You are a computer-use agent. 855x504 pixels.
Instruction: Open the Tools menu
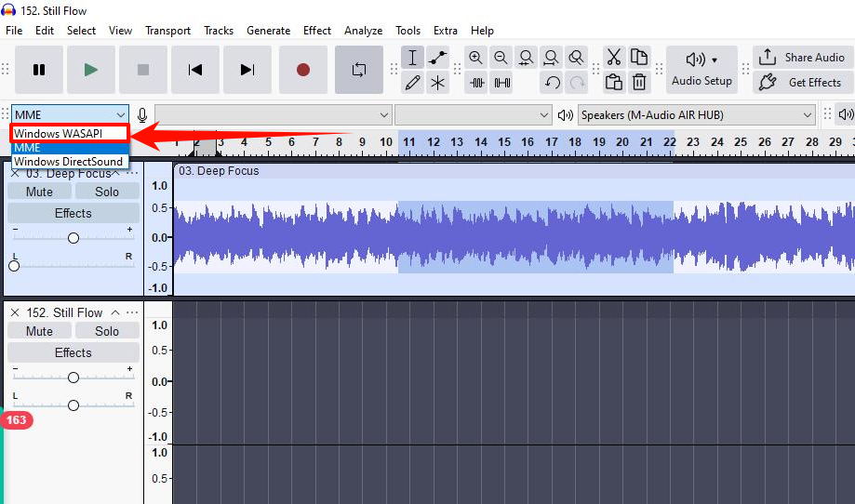(407, 31)
